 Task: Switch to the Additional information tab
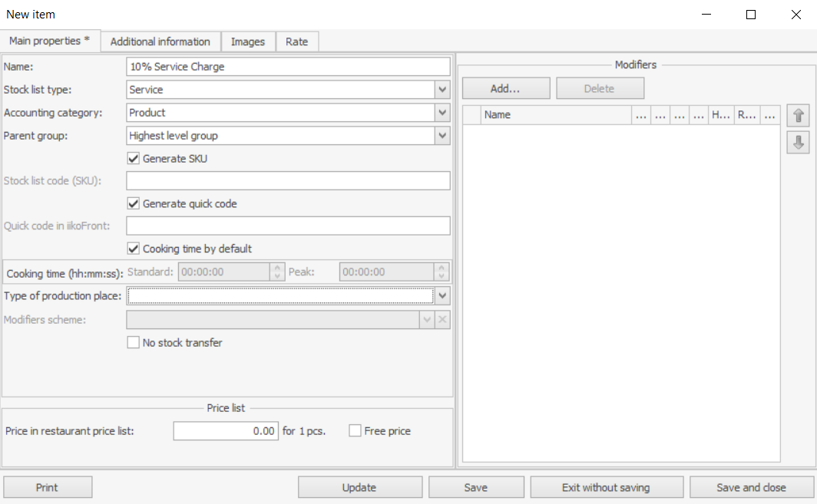(x=160, y=41)
